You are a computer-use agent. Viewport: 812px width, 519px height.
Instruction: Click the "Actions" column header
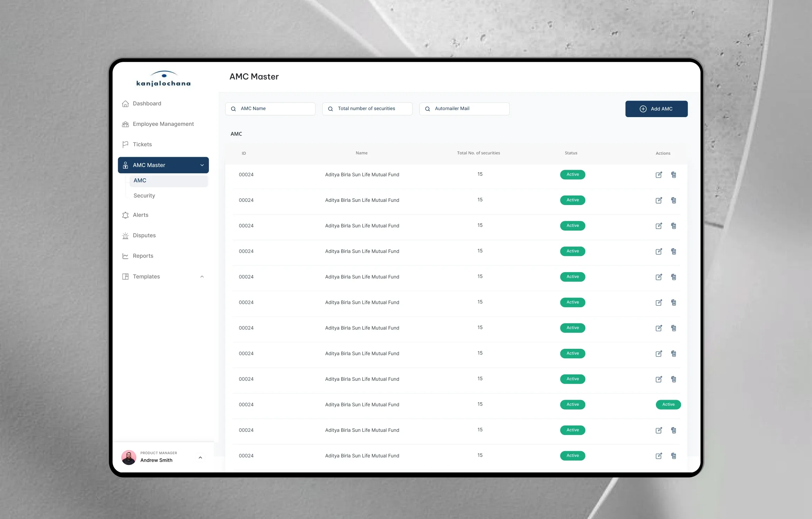[663, 153]
